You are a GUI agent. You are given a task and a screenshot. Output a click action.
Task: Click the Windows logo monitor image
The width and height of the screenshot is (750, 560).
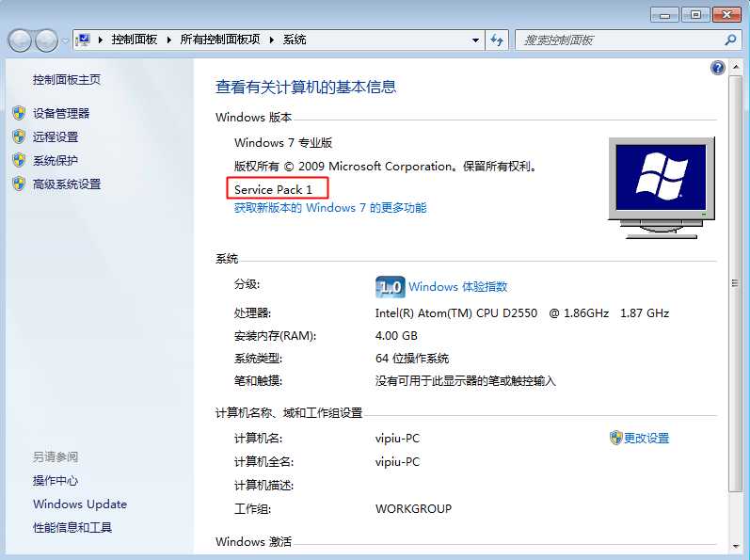tap(662, 187)
